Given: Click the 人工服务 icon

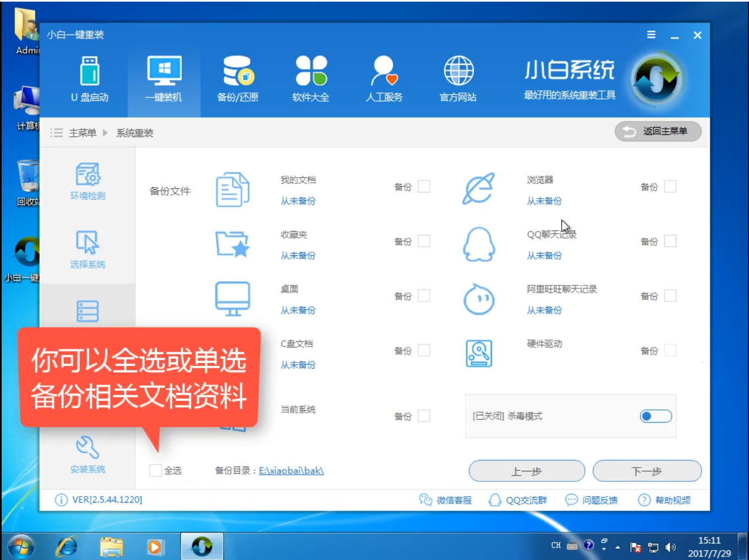Looking at the screenshot, I should (x=384, y=79).
